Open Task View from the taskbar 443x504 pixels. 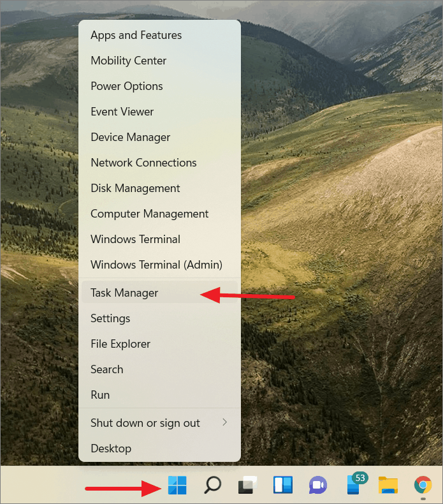tap(248, 485)
